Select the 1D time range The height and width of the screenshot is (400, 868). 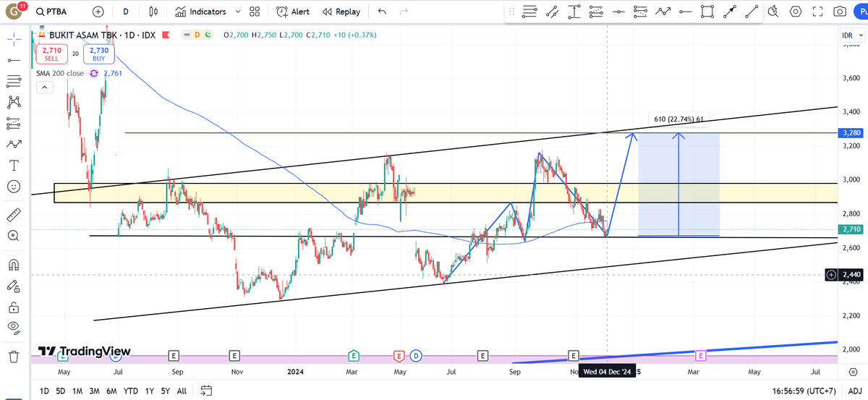(45, 391)
